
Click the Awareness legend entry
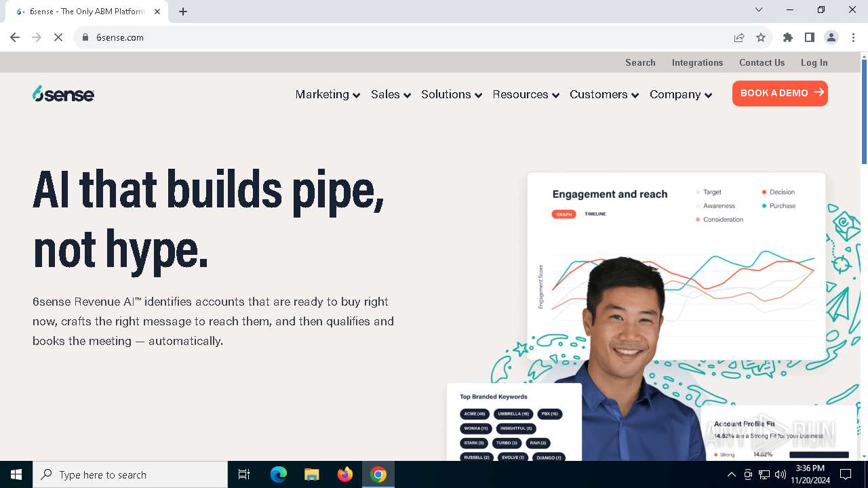715,206
